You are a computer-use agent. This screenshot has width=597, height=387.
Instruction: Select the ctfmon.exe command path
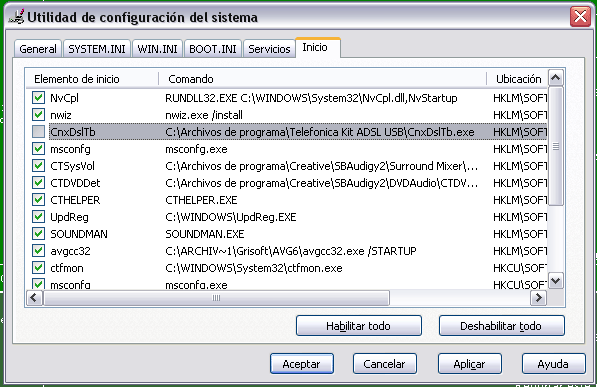click(x=254, y=268)
